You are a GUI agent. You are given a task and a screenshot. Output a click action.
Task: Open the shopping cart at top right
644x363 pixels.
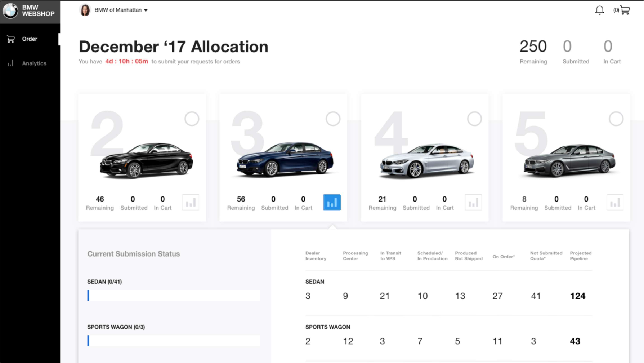(625, 10)
